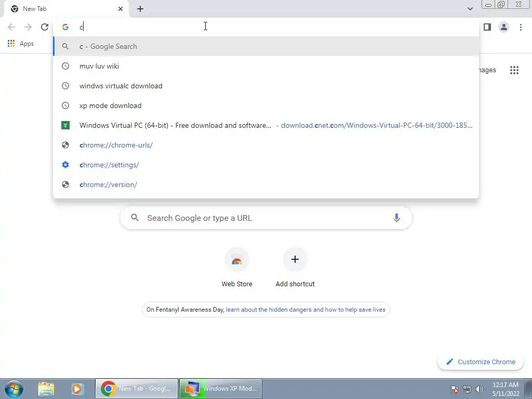Choose the 'muv luv wiki' history suggestion
The width and height of the screenshot is (532, 399).
[x=266, y=66]
